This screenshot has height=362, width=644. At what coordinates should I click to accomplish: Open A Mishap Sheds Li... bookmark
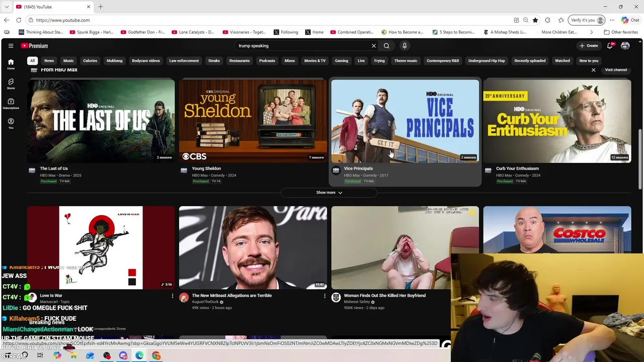(x=505, y=32)
